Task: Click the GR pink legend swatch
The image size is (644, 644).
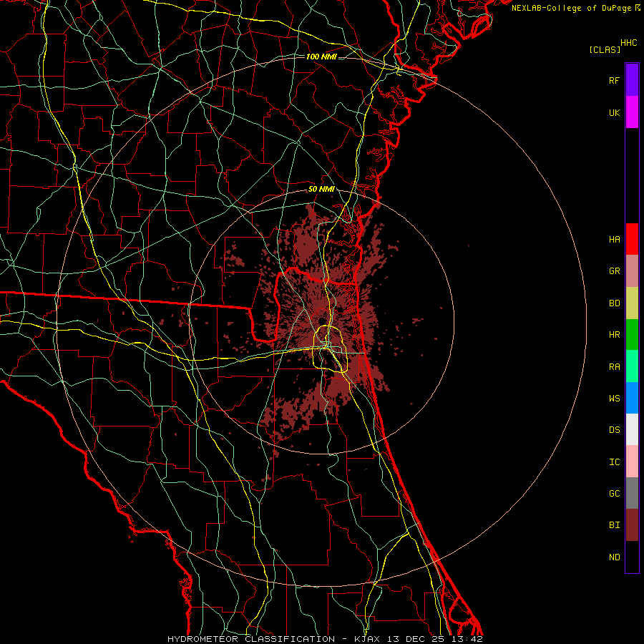Action: 632,270
